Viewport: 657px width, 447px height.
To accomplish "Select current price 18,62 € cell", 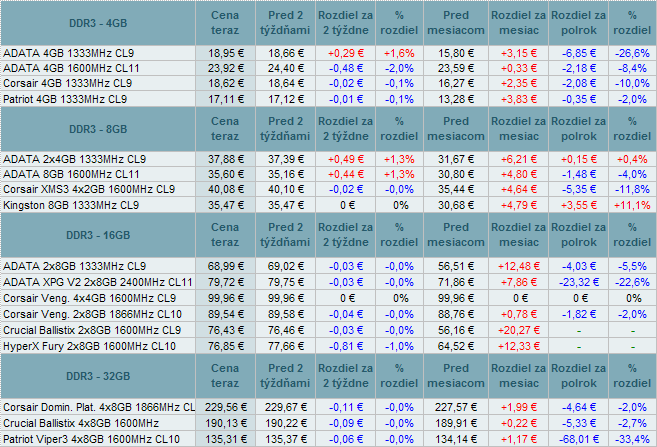I will coord(226,83).
